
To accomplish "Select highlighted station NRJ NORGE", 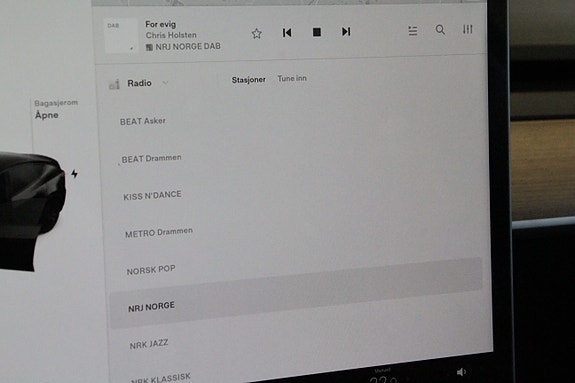I will coord(296,292).
